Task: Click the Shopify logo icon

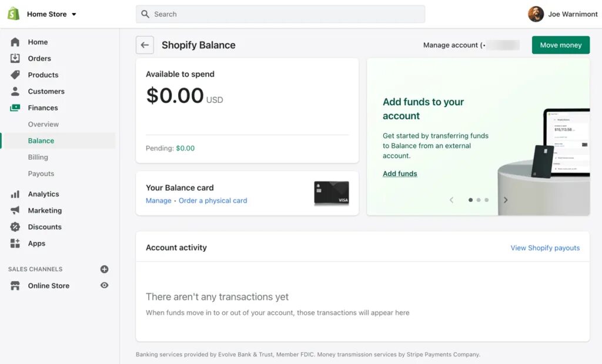Action: (14, 14)
